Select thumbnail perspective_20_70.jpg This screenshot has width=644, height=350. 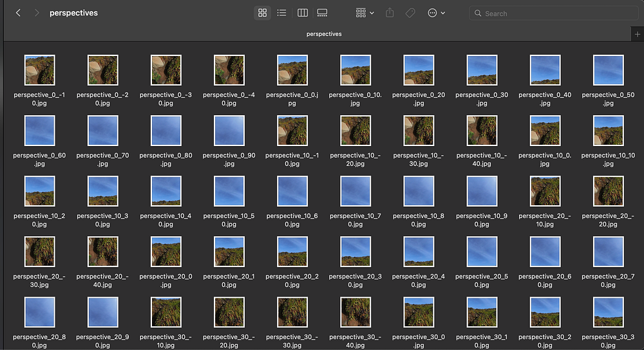[x=609, y=252]
